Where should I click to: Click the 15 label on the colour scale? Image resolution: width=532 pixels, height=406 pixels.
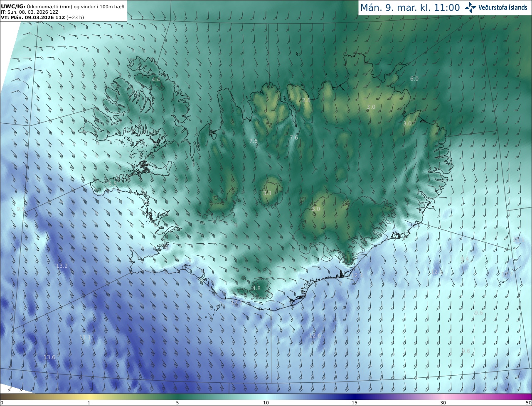(x=355, y=403)
